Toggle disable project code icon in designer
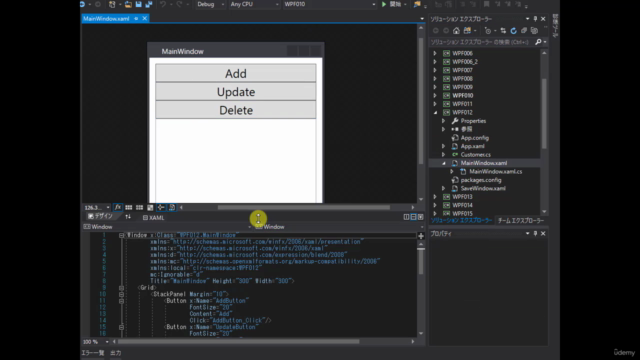 pyautogui.click(x=172, y=207)
